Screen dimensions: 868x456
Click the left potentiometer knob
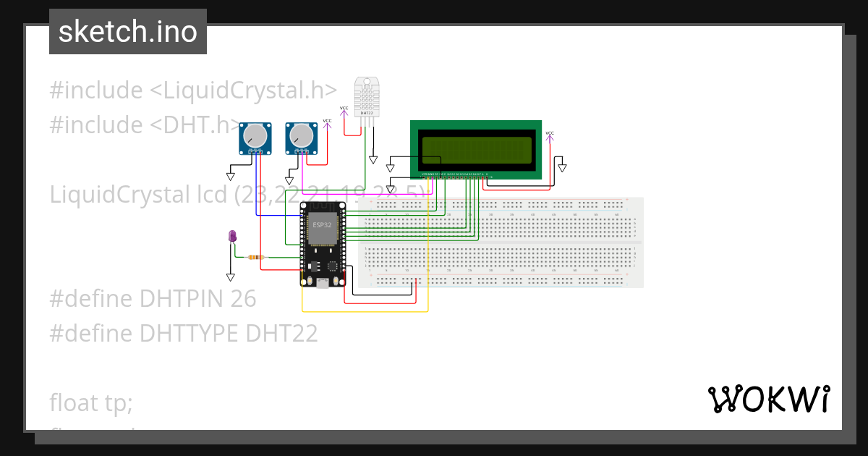255,135
